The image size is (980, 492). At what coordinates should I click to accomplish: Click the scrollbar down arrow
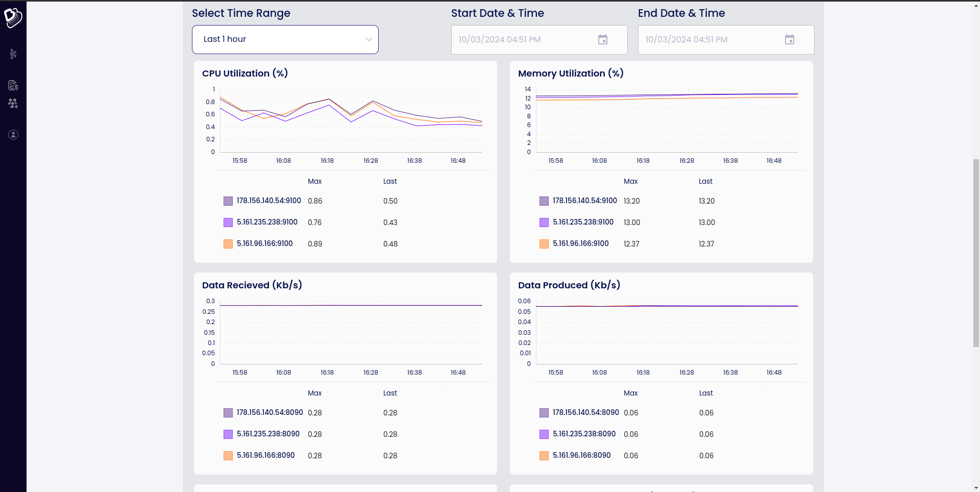976,488
